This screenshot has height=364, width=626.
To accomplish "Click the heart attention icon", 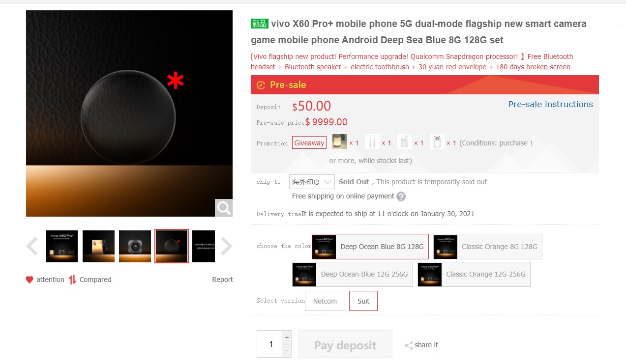I will pos(30,280).
